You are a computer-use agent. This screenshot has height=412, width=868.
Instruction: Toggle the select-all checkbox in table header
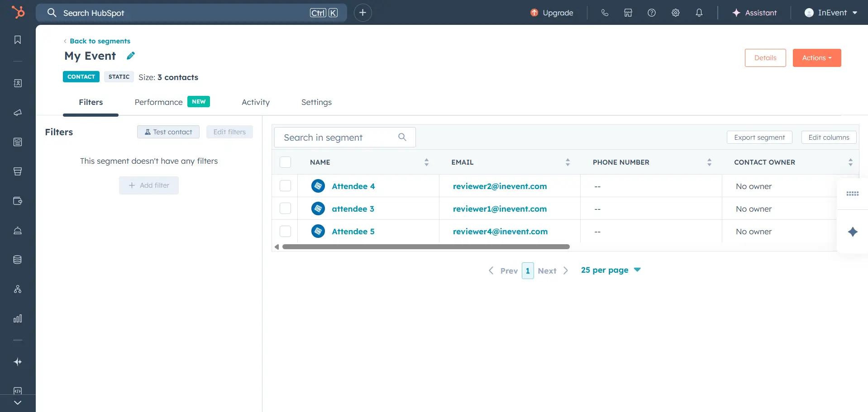point(285,162)
